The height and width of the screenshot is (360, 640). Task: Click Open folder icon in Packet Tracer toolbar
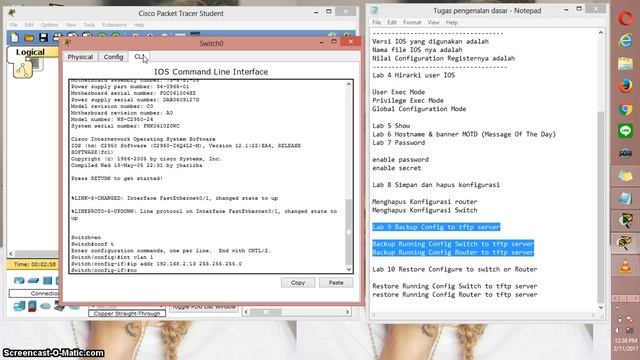(29, 38)
